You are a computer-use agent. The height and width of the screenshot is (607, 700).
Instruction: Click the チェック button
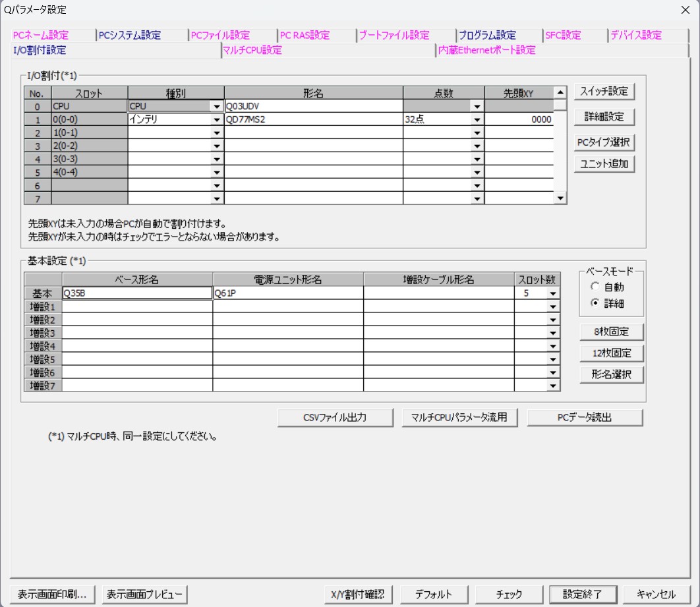click(509, 594)
